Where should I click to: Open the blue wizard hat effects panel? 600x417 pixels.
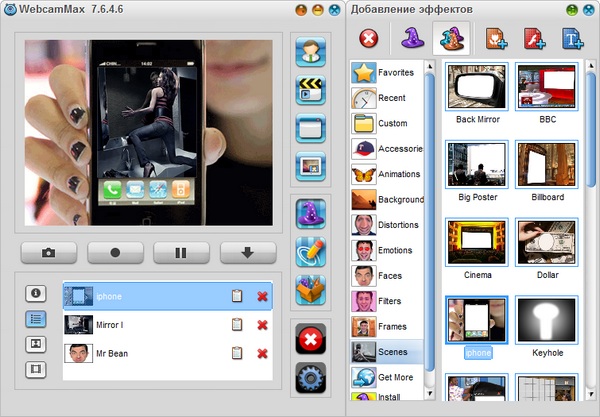tap(311, 212)
